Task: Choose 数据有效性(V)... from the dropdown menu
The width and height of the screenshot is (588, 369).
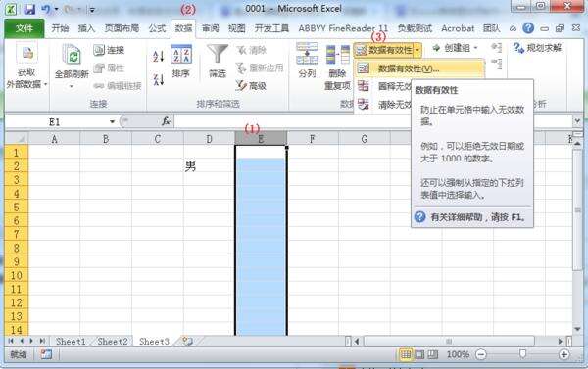Action: click(418, 69)
